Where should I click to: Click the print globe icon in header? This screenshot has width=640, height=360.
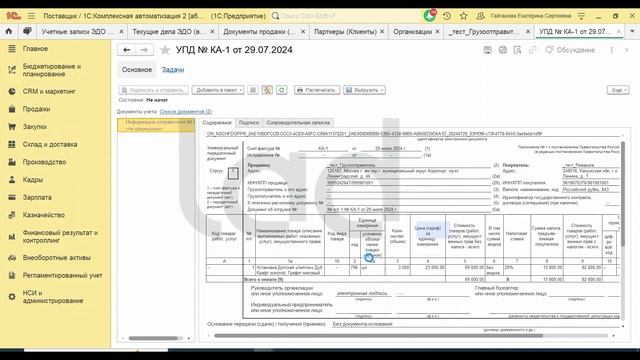click(x=502, y=50)
